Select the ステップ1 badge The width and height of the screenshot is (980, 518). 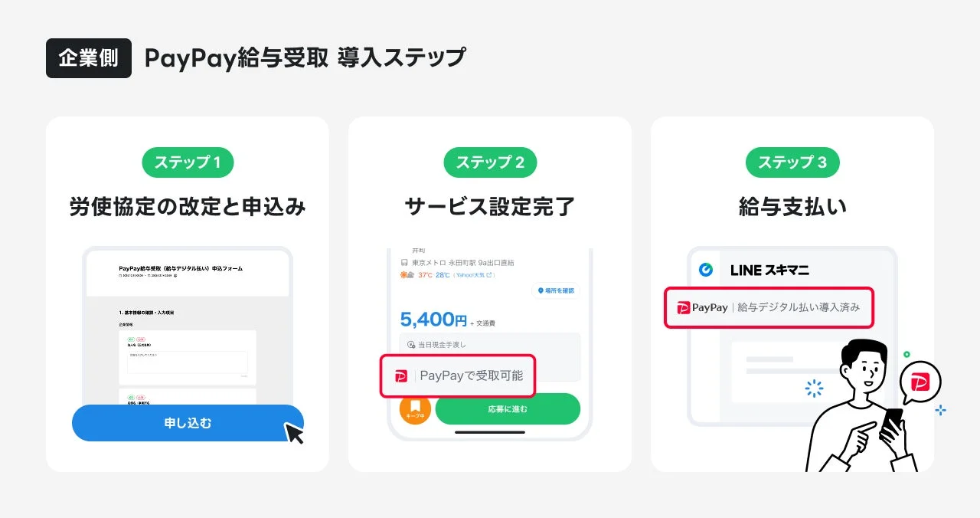[x=188, y=162]
